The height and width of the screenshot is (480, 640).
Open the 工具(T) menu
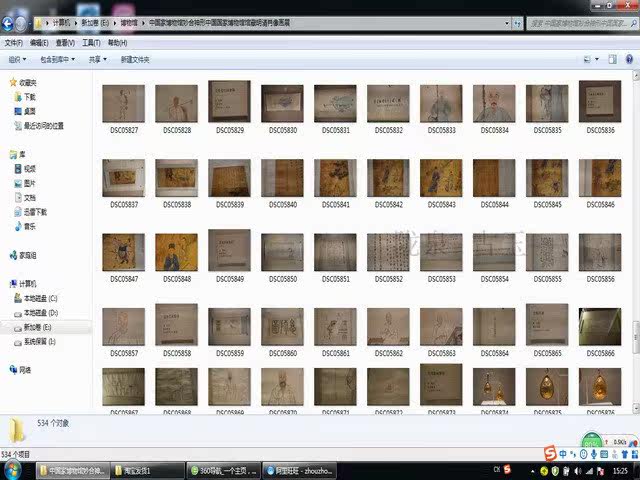coord(91,43)
